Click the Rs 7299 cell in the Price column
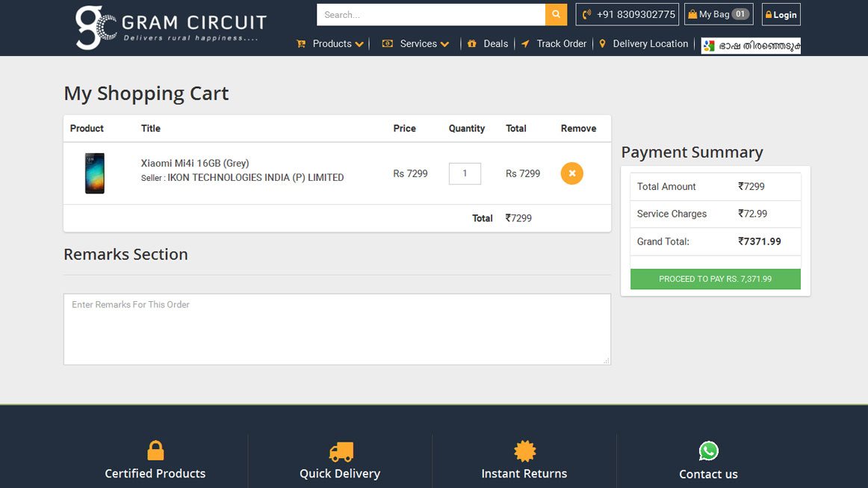Image resolution: width=868 pixels, height=488 pixels. click(x=410, y=173)
